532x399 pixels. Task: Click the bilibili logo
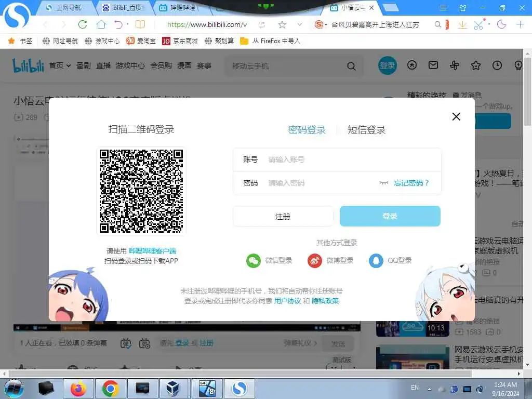[x=28, y=65]
